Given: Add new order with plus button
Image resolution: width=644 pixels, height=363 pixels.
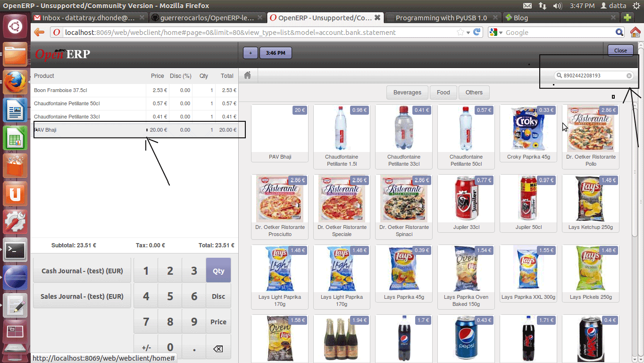Looking at the screenshot, I should tap(251, 53).
